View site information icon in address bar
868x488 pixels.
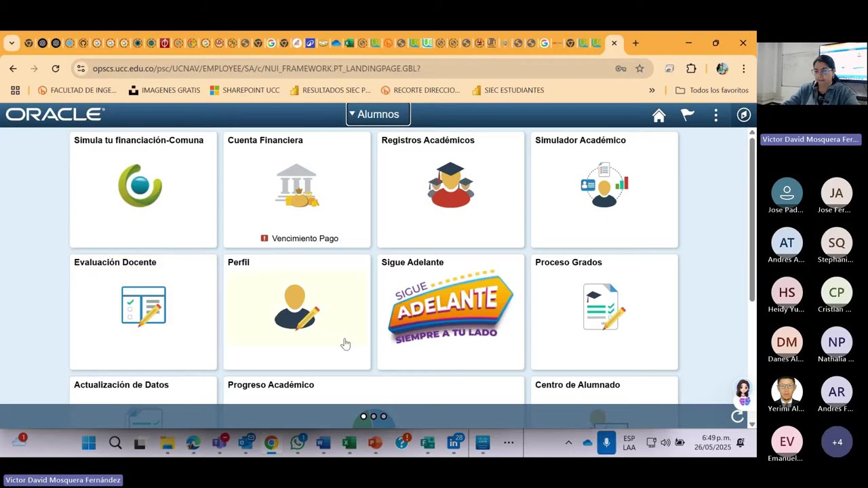tap(81, 68)
